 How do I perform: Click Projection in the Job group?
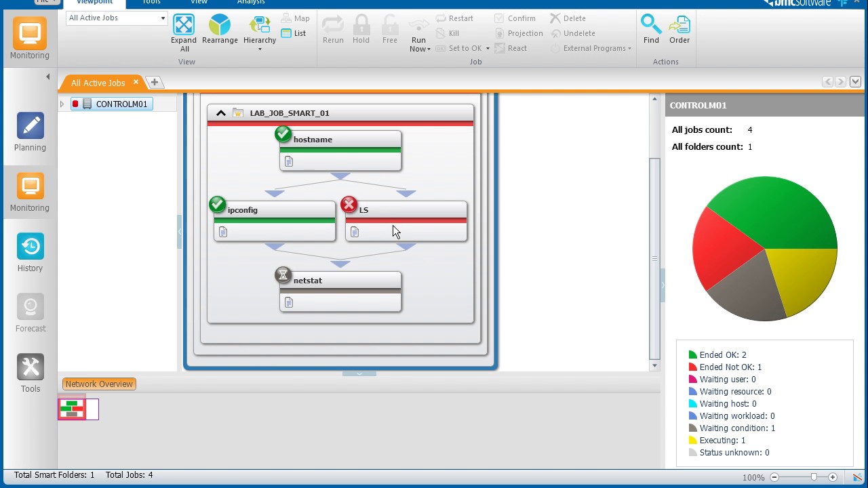click(x=519, y=33)
